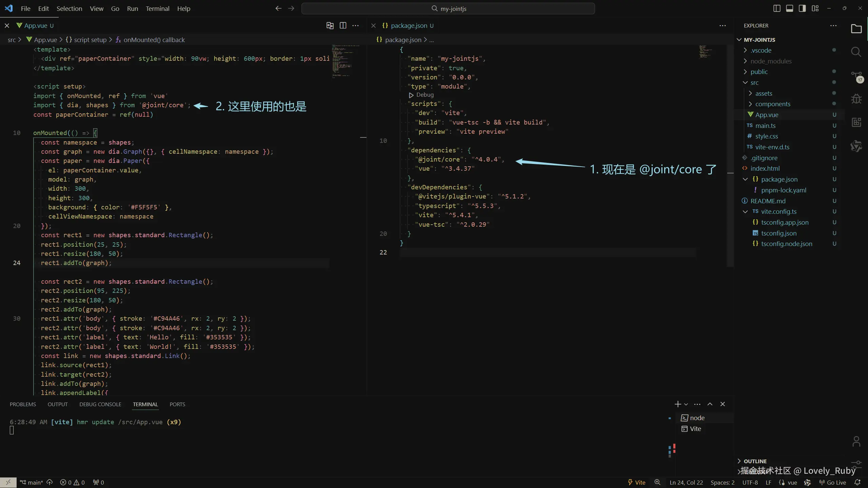
Task: Click the Debug codelens above scripts
Action: click(x=425, y=95)
